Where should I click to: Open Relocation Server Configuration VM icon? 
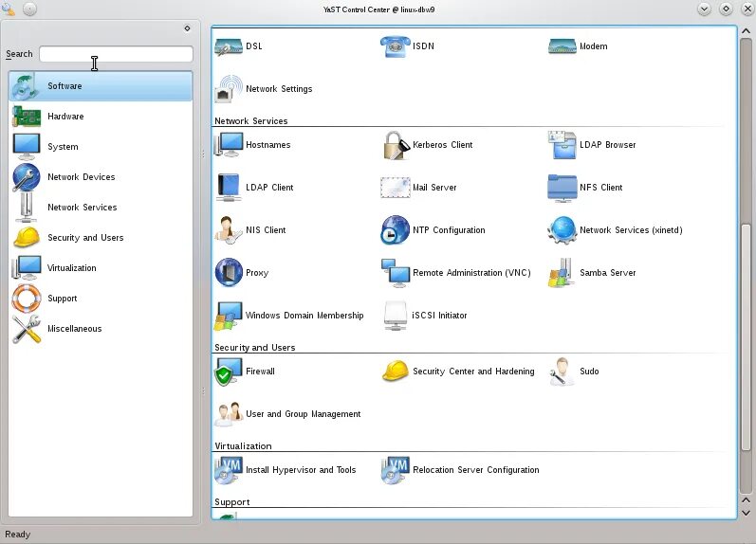[x=396, y=470]
